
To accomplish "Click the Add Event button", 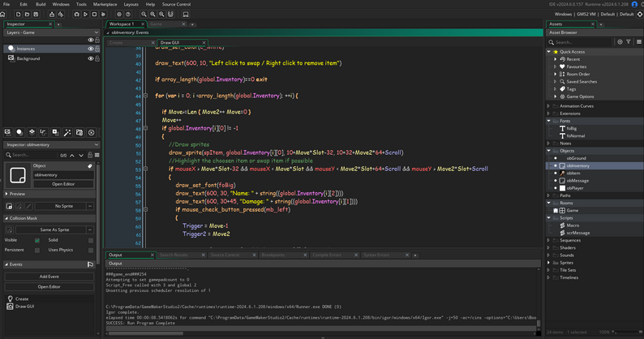I will [49, 277].
